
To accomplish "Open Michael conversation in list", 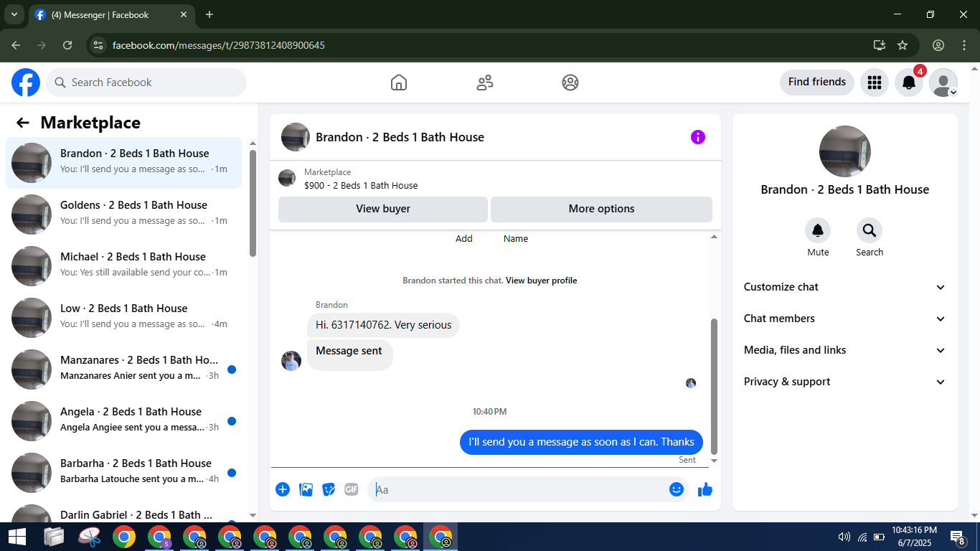I will [123, 266].
